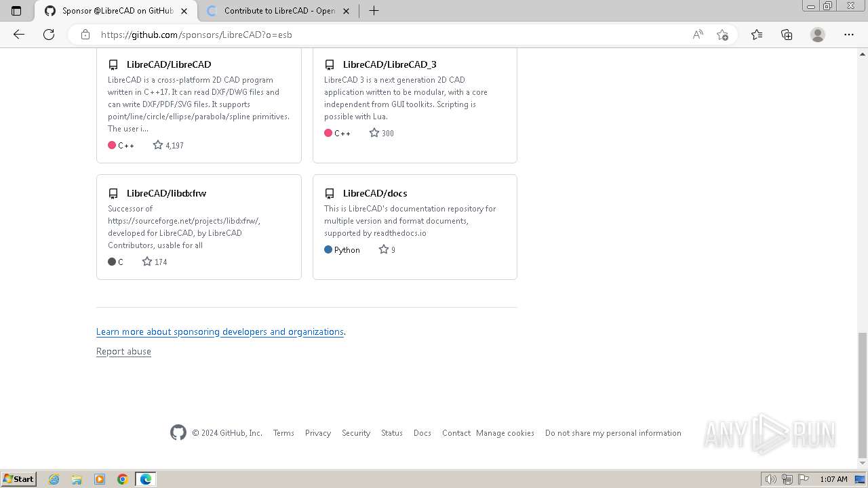View site information padlock icon
868x488 pixels.
pyautogui.click(x=85, y=35)
